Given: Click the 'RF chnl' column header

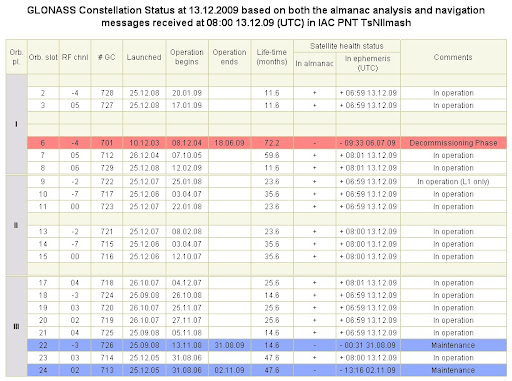Looking at the screenshot, I should (75, 57).
